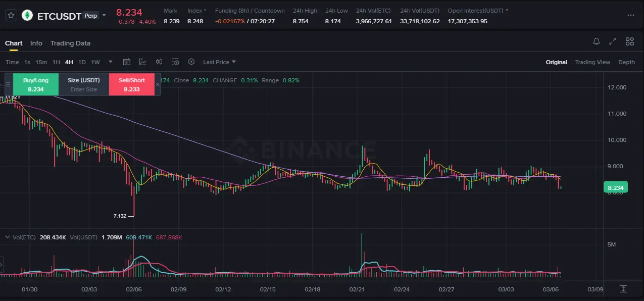Open the ETCUSDT pair selector dropdown
The width and height of the screenshot is (644, 301).
(x=104, y=15)
